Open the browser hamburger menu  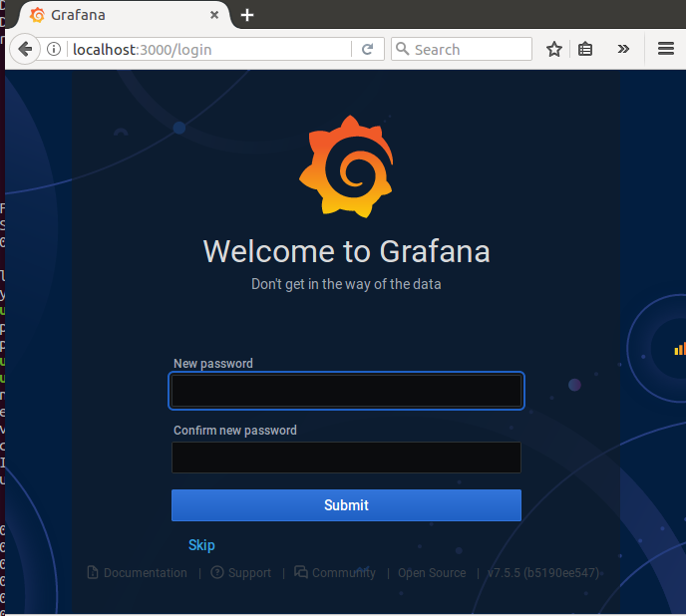coord(665,49)
